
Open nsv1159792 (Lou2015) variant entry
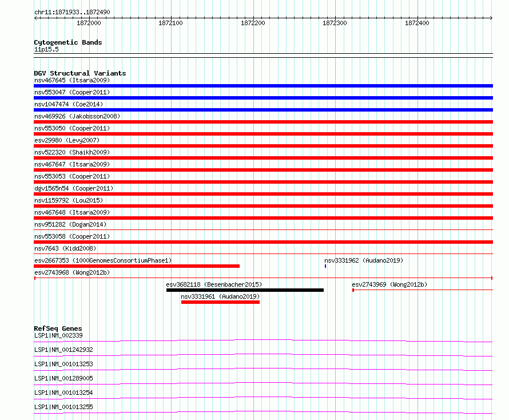tap(69, 200)
